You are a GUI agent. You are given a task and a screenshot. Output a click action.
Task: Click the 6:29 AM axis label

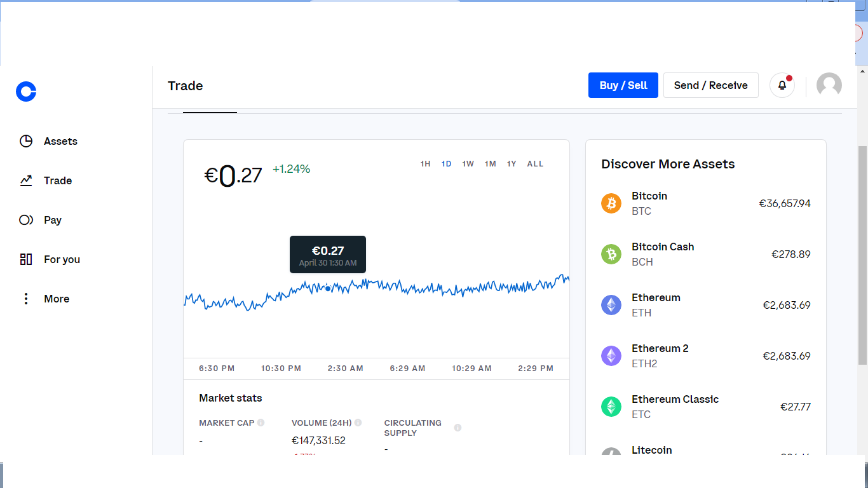click(407, 369)
